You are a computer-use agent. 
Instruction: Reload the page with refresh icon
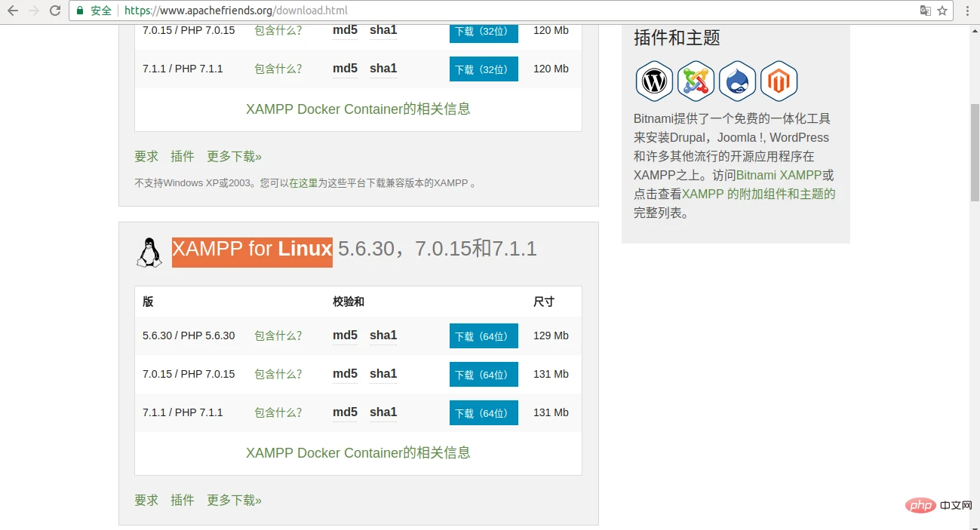(55, 11)
